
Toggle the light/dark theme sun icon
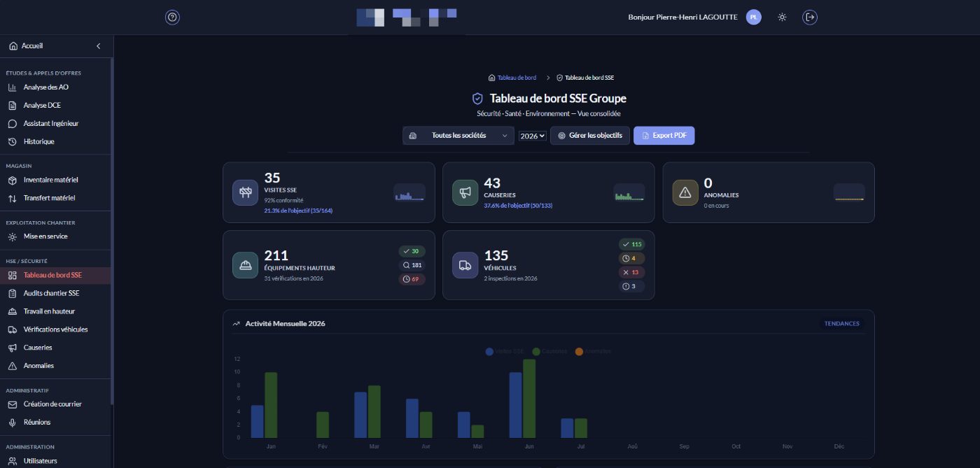[783, 17]
